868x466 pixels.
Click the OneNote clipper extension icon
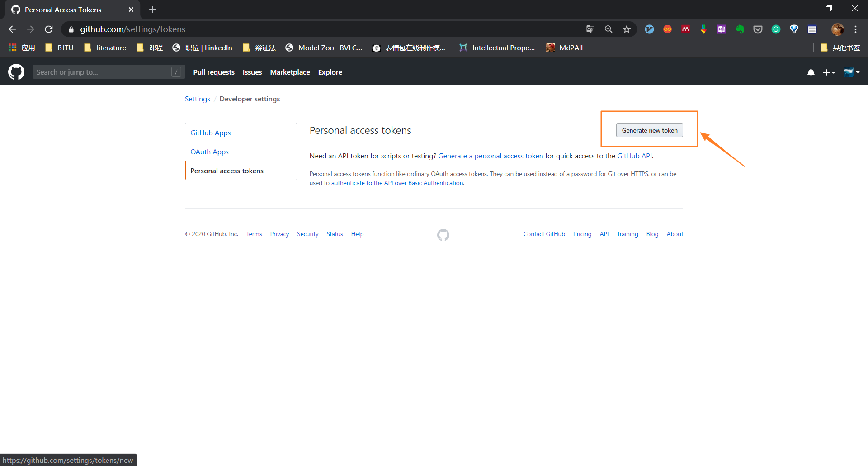coord(722,29)
